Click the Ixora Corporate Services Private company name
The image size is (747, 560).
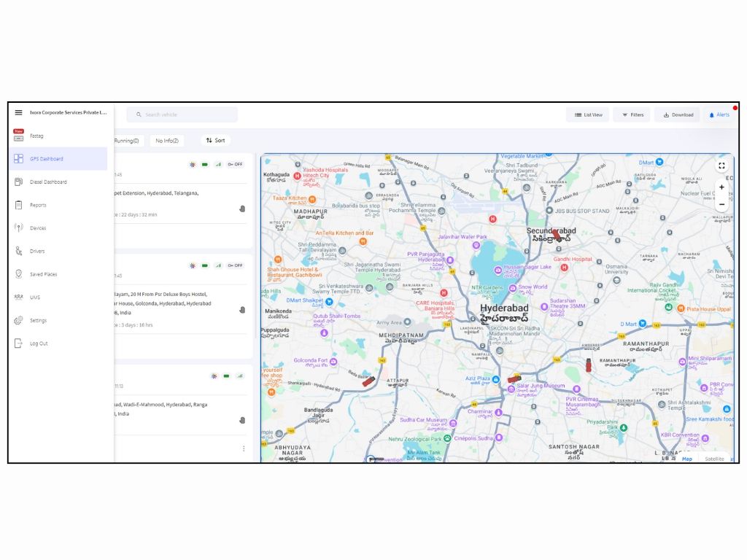[68, 112]
